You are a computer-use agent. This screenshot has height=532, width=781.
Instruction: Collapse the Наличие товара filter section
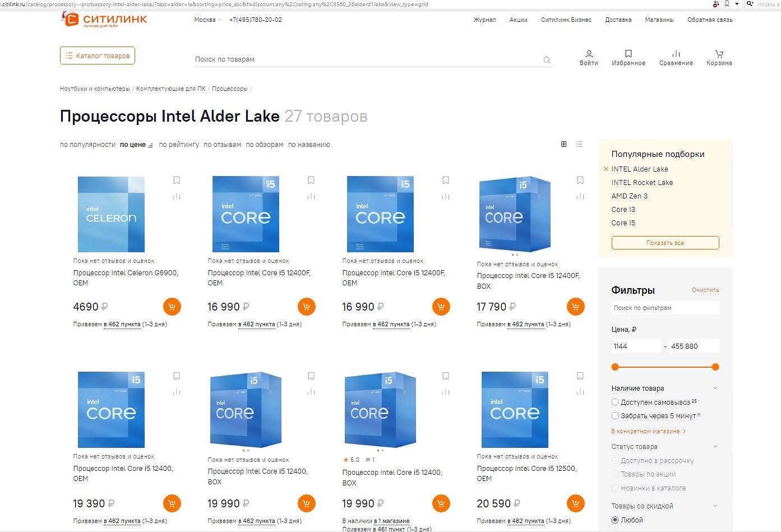[x=715, y=388]
